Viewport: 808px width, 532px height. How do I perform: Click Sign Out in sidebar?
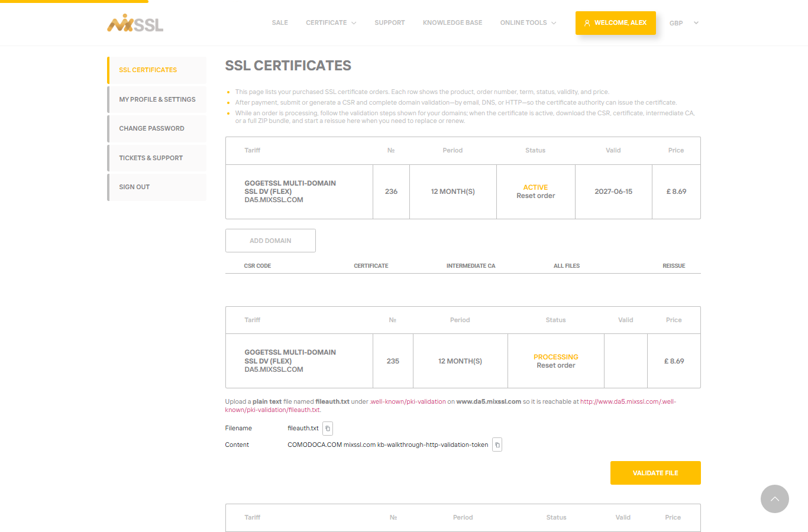(157, 187)
